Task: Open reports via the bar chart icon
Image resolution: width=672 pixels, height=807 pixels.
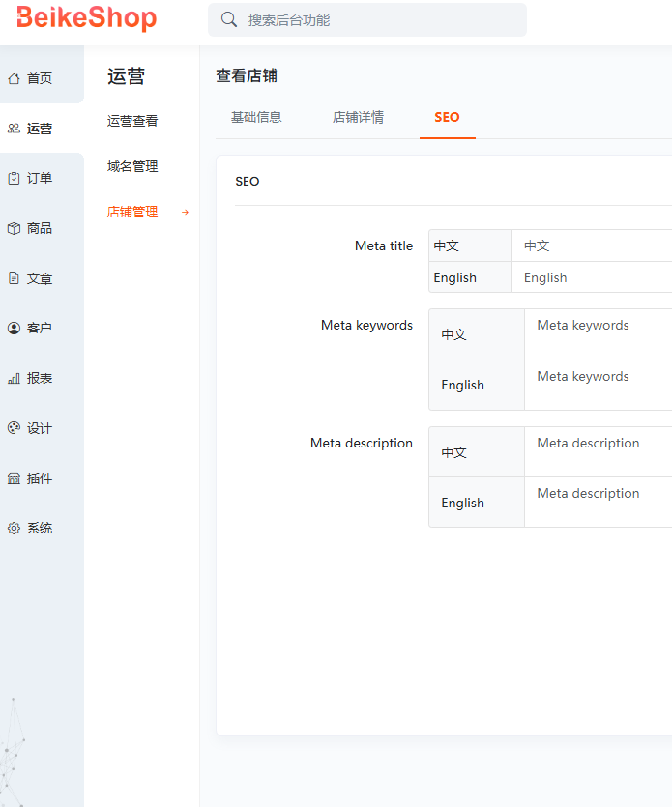Action: click(x=14, y=379)
